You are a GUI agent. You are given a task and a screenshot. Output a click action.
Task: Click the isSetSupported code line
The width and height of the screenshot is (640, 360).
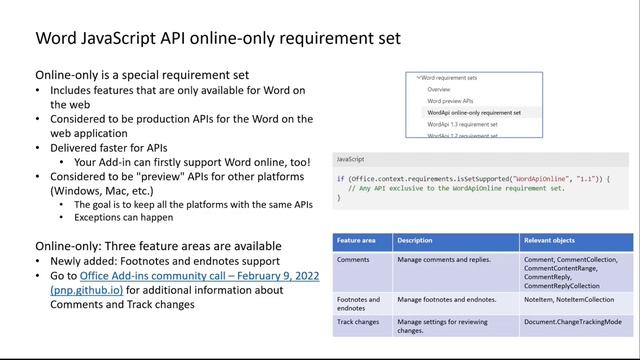pos(473,179)
